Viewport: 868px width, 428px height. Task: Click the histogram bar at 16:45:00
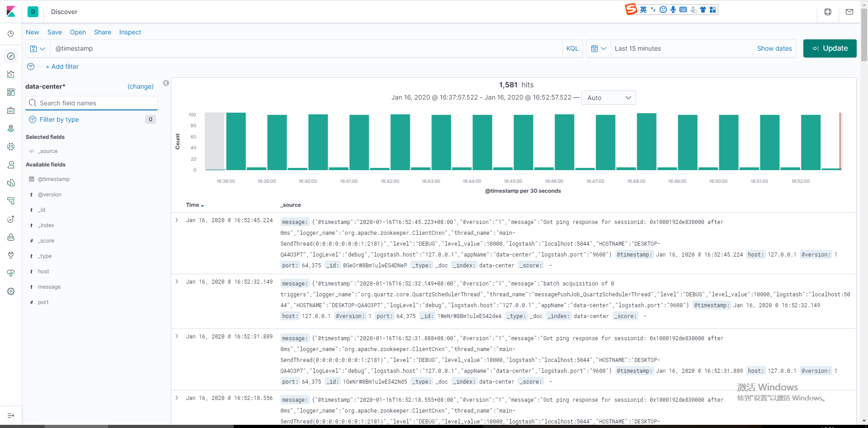pos(523,142)
